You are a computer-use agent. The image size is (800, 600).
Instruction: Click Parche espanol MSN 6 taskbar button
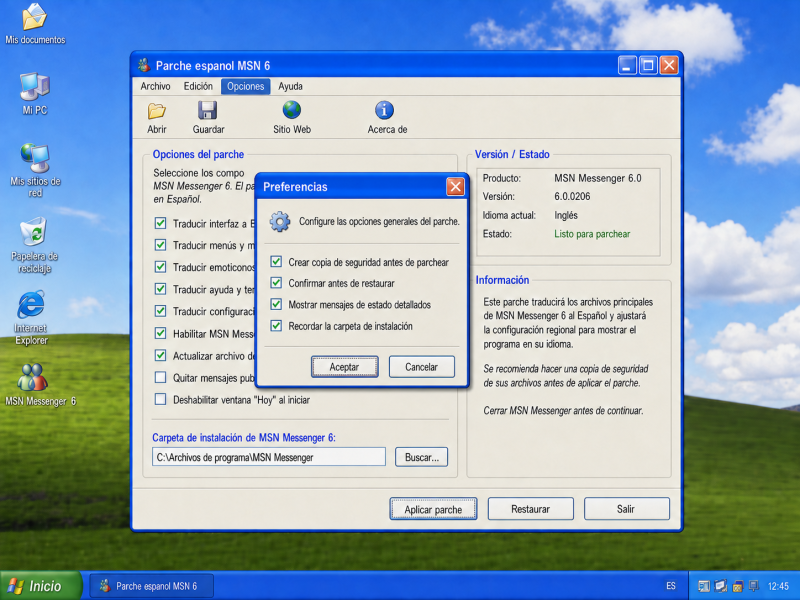(x=152, y=586)
